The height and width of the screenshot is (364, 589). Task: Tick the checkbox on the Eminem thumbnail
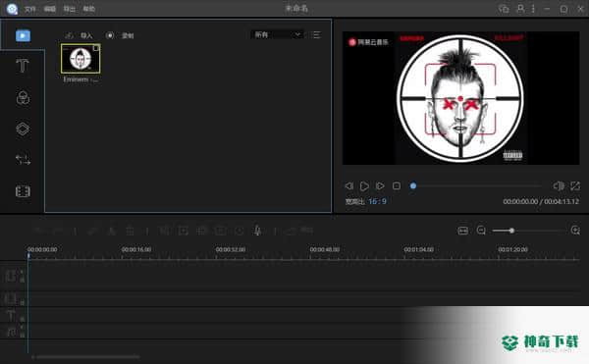(x=96, y=48)
